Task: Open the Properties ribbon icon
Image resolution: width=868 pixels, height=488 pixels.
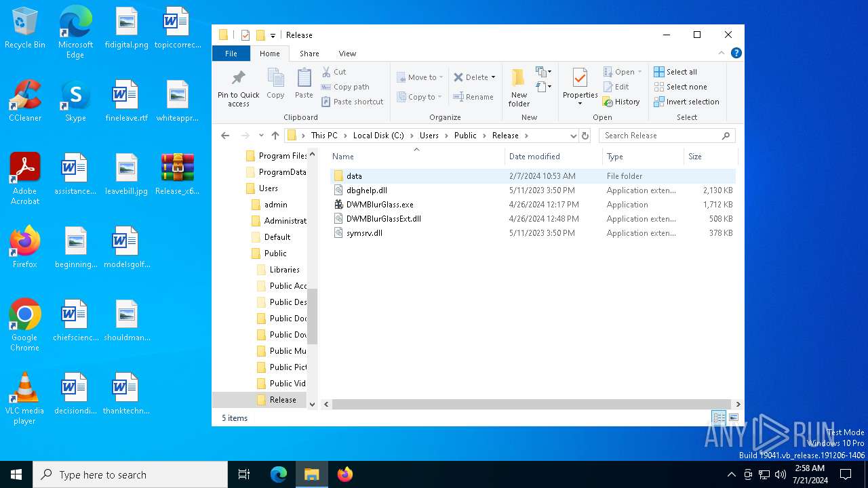Action: click(580, 79)
